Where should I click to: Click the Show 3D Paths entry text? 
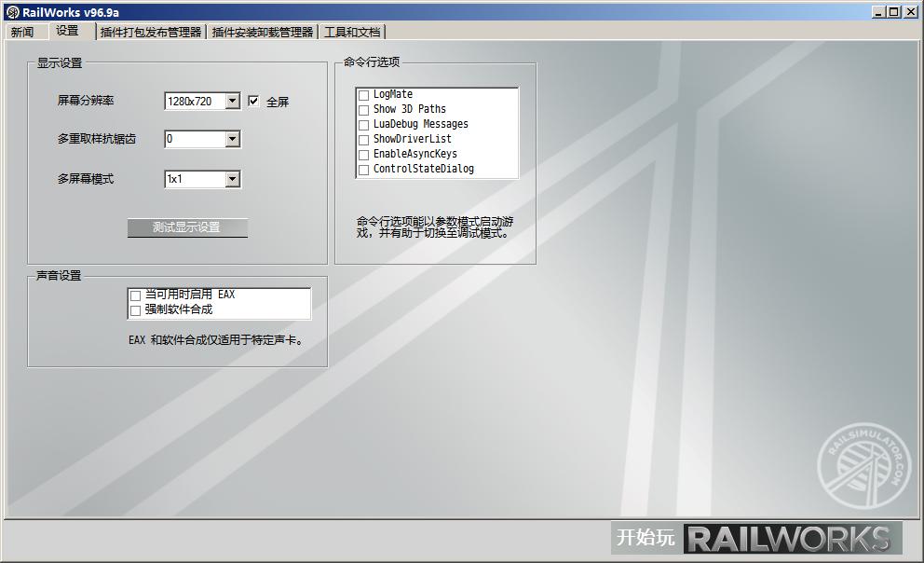[x=410, y=109]
